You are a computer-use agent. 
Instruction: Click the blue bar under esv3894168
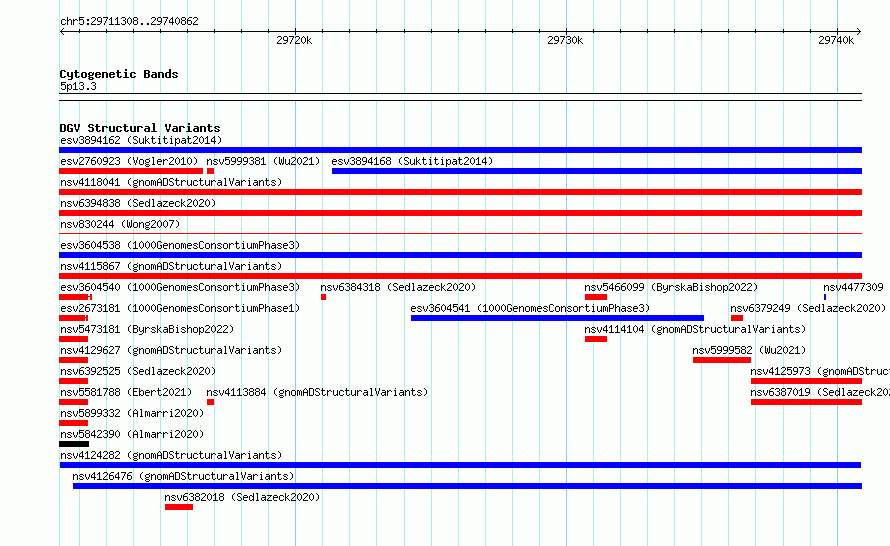tap(597, 171)
